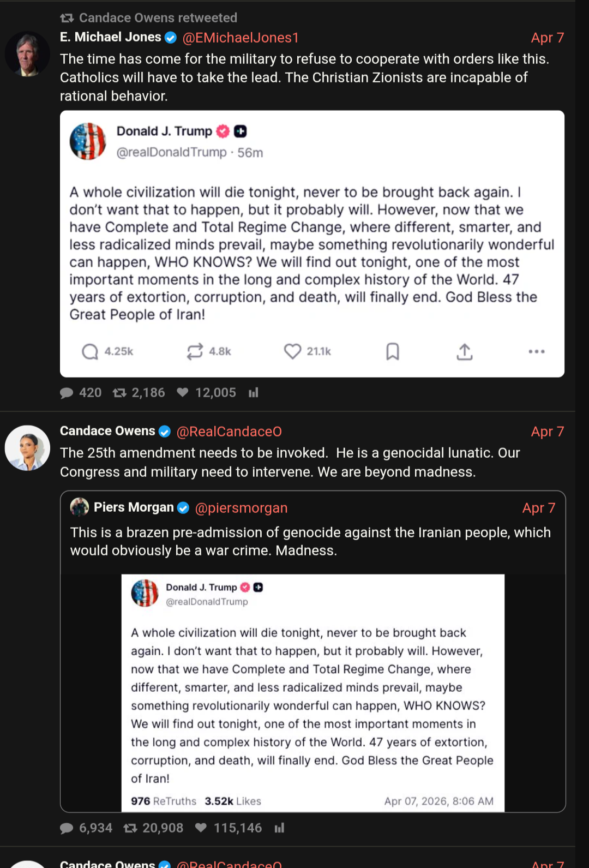
Task: Click heart icon showing 12,005 likes
Action: (183, 392)
